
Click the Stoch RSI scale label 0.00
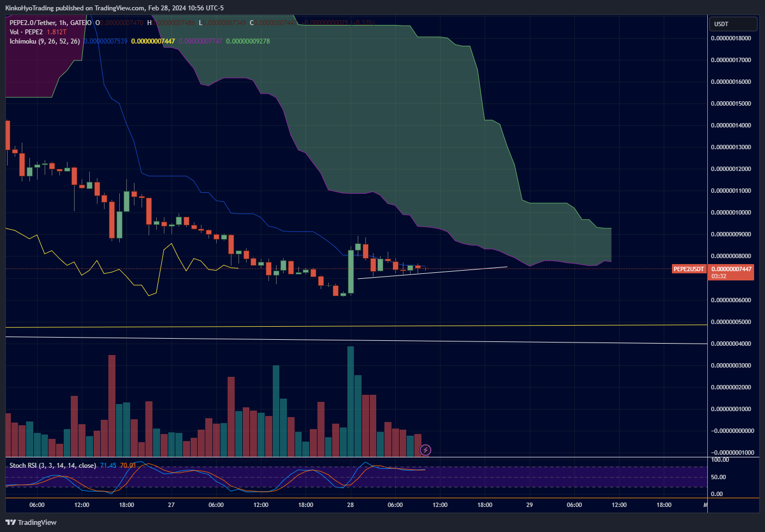tap(717, 494)
